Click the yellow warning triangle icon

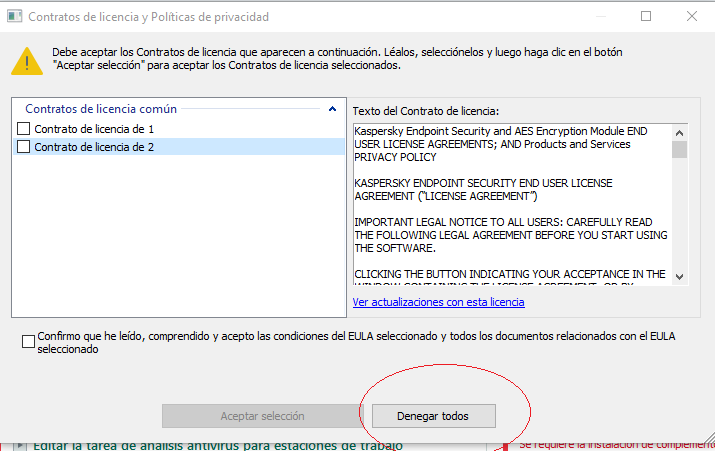(27, 61)
